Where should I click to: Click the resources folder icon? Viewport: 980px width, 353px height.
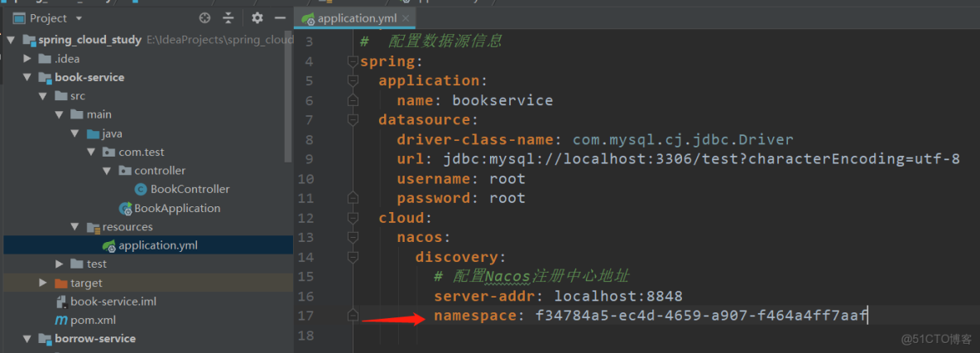point(94,226)
